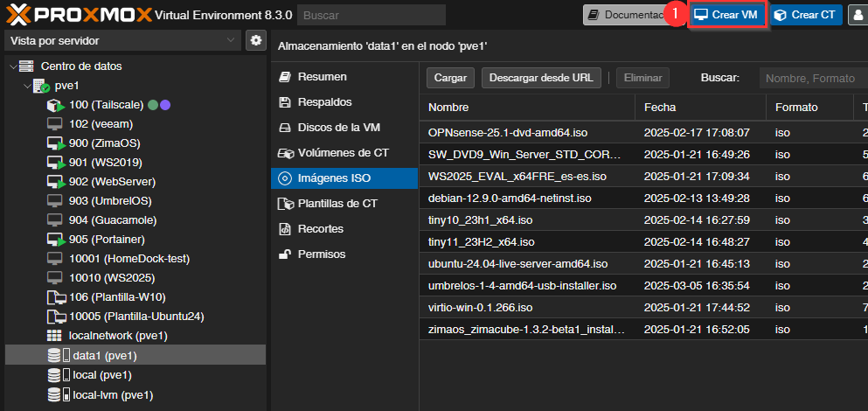The width and height of the screenshot is (868, 411).
Task: Select virtio-win-0.1.266.iso row
Action: [643, 308]
